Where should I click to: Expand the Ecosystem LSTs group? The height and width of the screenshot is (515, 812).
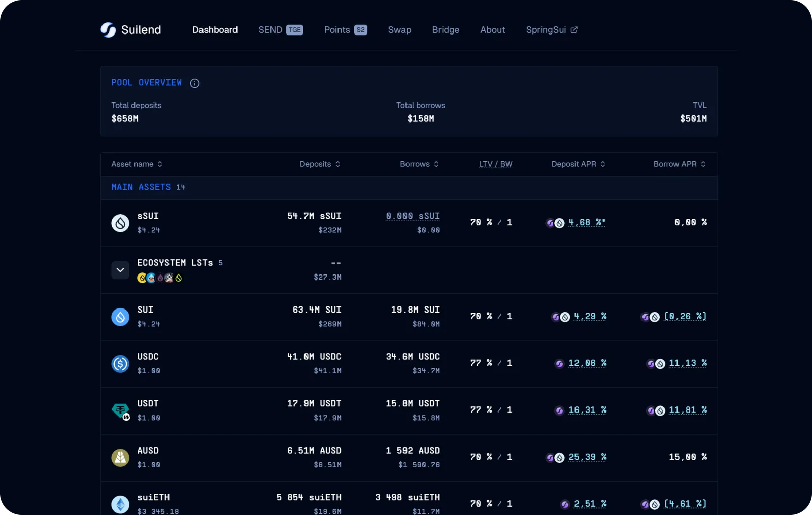[x=120, y=270]
